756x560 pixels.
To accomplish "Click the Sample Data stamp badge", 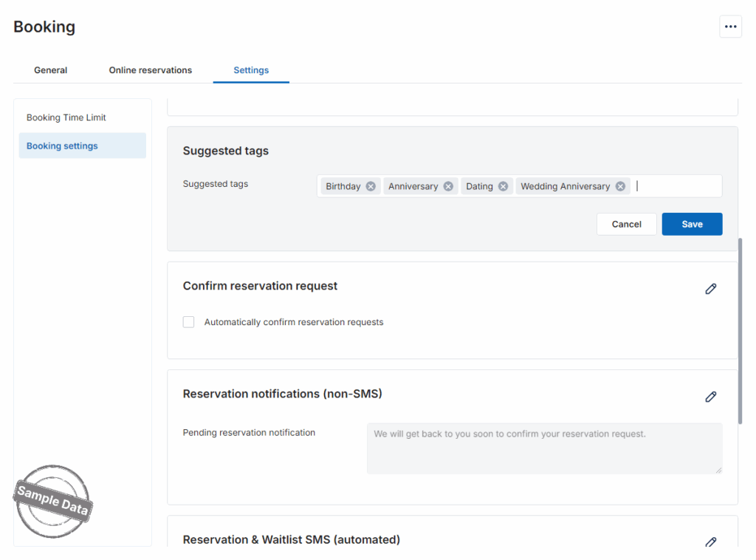I will (52, 502).
